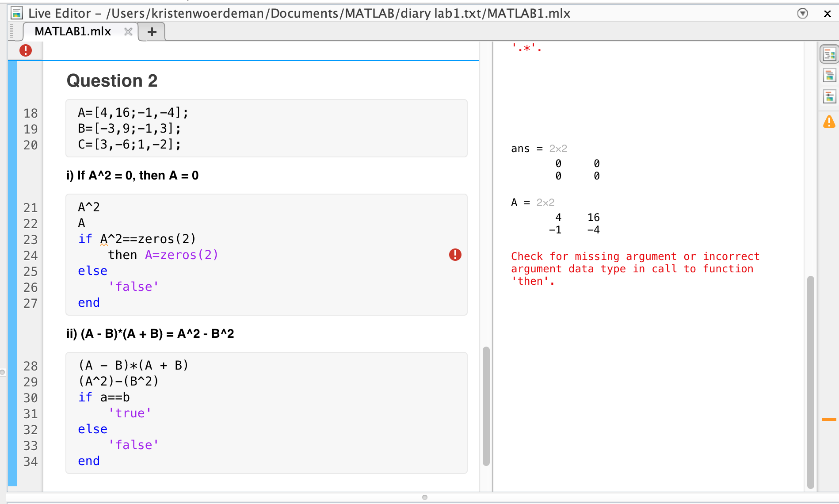Click the 'A = 2×2' output label

tap(533, 202)
